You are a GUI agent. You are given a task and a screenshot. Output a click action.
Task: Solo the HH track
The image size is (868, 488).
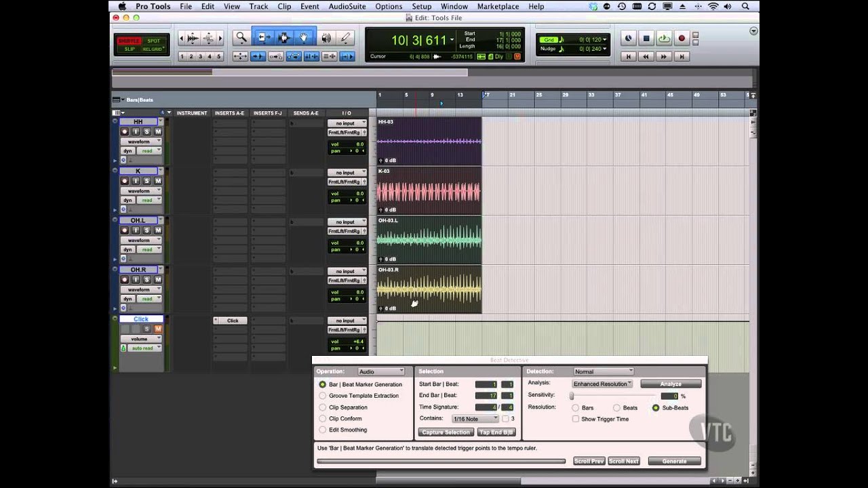147,131
